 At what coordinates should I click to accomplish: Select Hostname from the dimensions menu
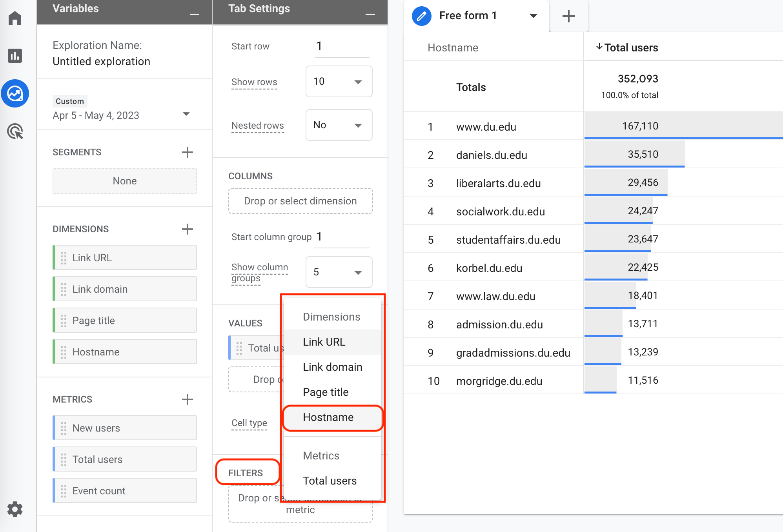[x=328, y=417]
